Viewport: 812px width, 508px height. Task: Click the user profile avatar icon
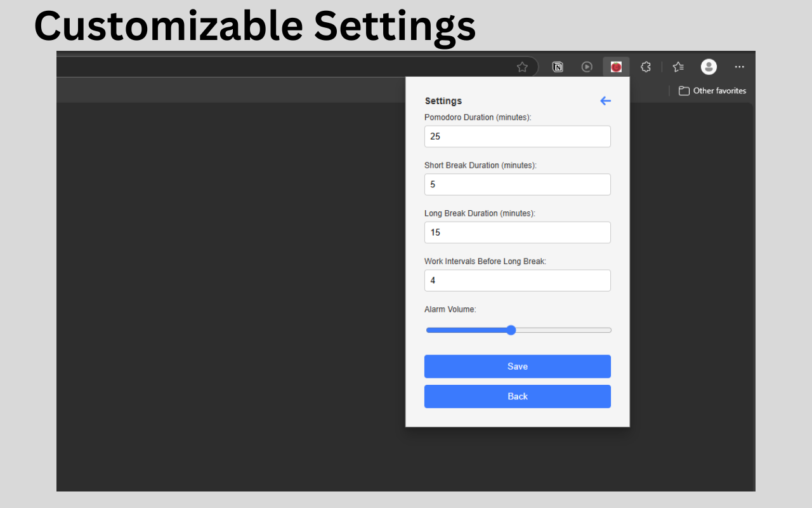coord(709,67)
